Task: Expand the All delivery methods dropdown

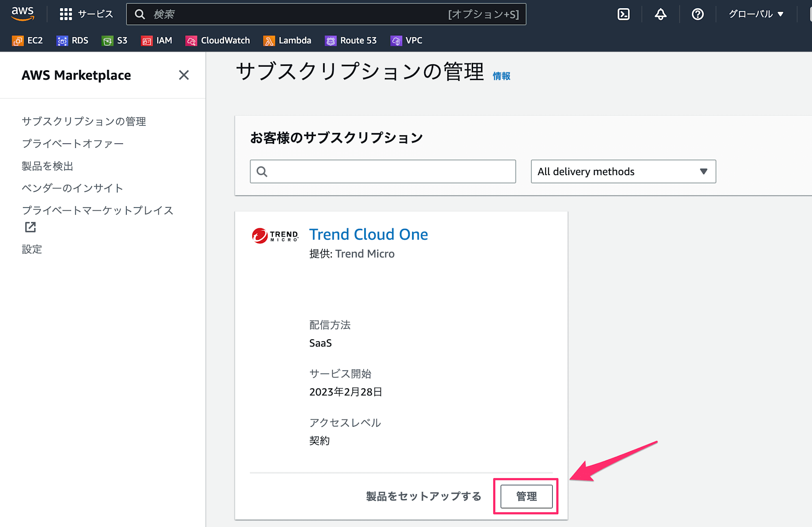Action: 623,172
